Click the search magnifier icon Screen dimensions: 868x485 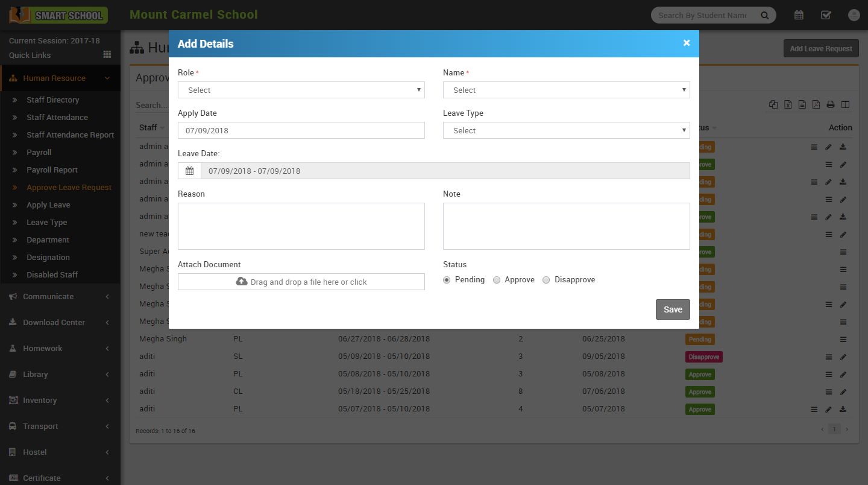point(764,15)
